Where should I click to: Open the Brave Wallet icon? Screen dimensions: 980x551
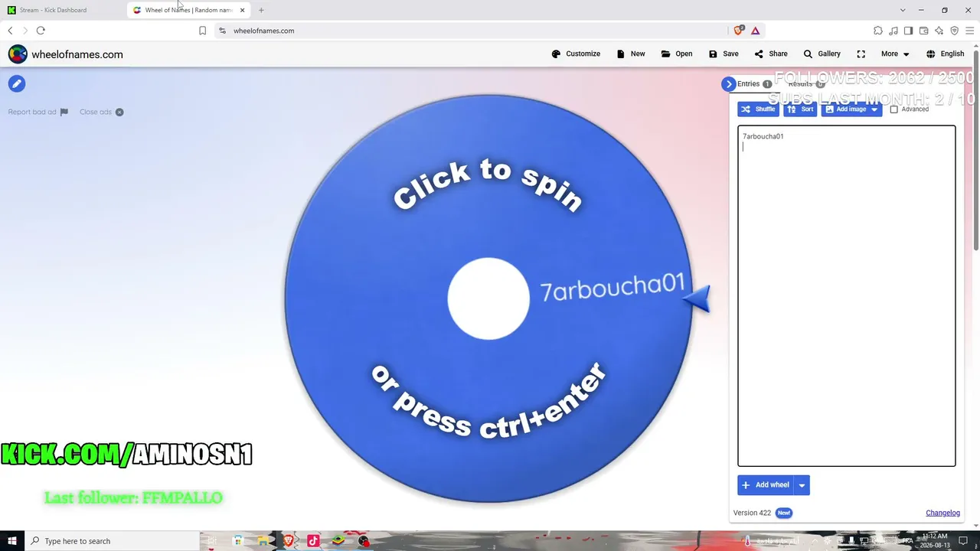[923, 31]
